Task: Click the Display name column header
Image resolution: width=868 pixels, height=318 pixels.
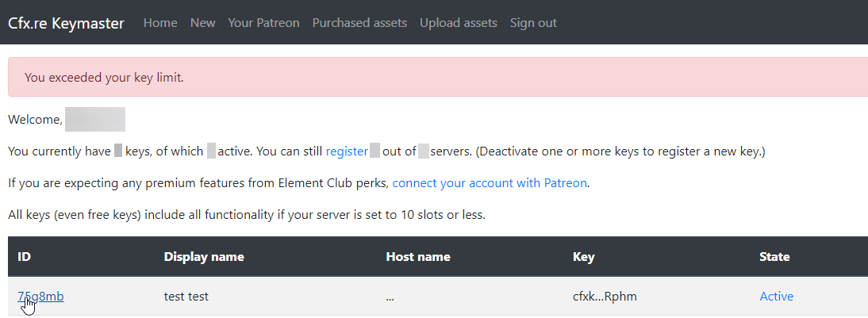Action: coord(204,257)
